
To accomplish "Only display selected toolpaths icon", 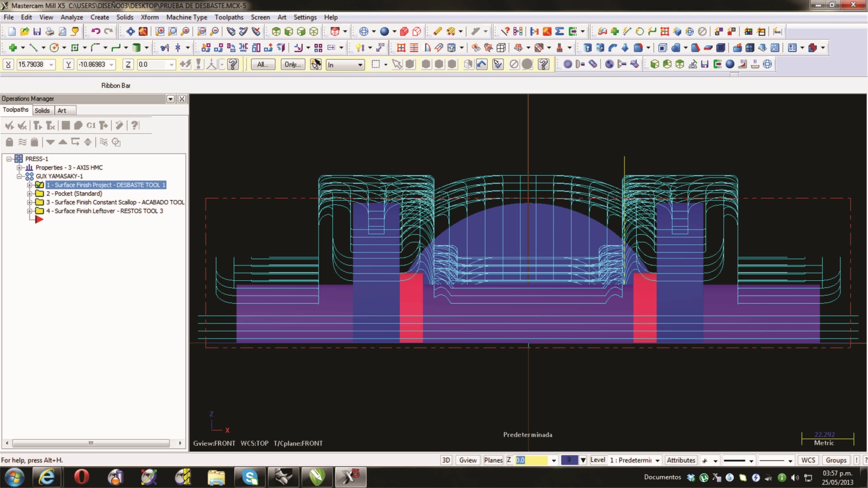I will [x=104, y=142].
